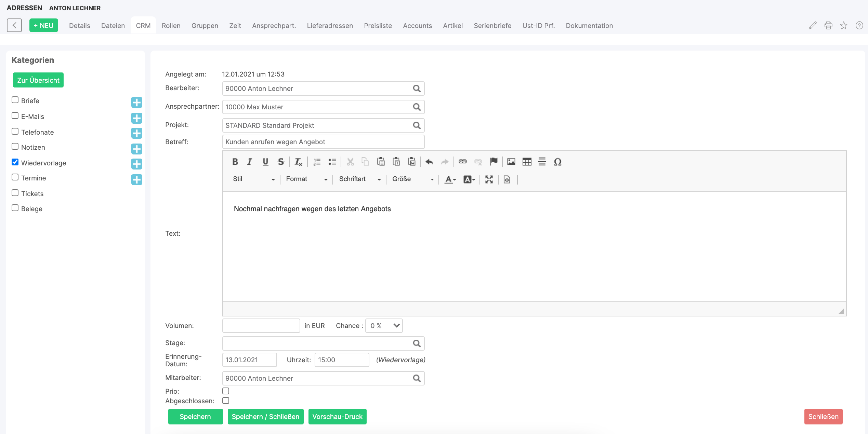This screenshot has height=434, width=868.
Task: Open the Größe size dropdown
Action: [x=412, y=179]
